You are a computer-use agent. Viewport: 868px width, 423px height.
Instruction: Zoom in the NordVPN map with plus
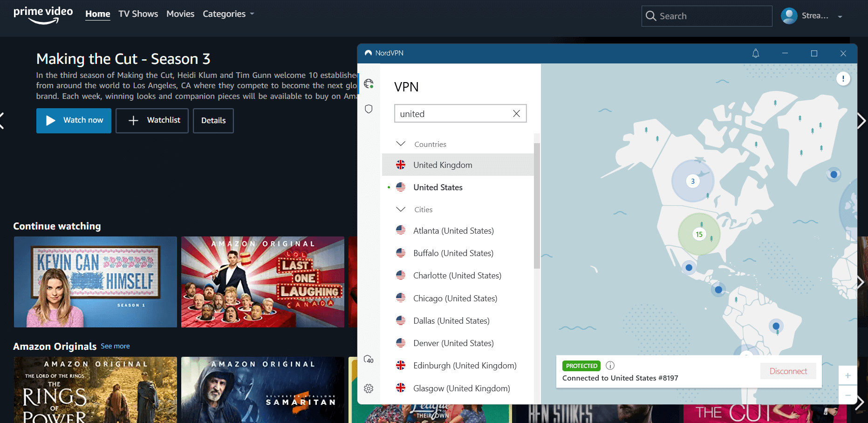pos(847,375)
